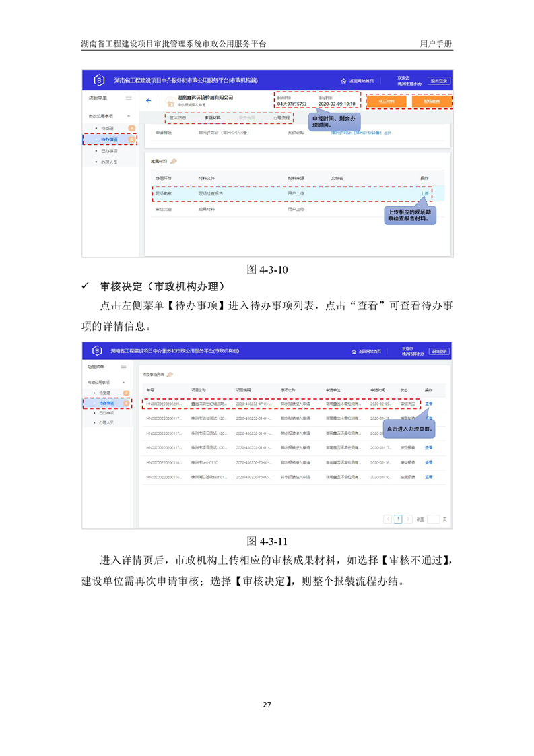Click the company avatar icon in Figure 4-3-10
The height and width of the screenshot is (756, 534).
[170, 101]
